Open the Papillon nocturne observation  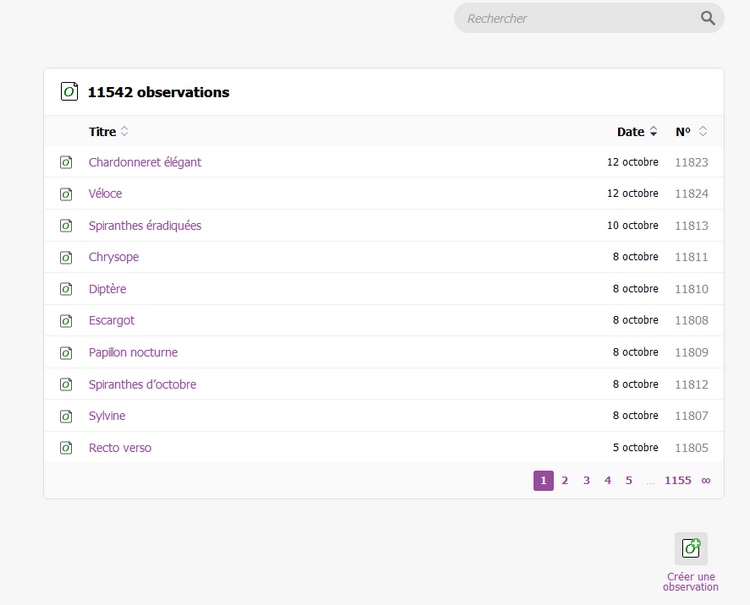[x=133, y=353]
